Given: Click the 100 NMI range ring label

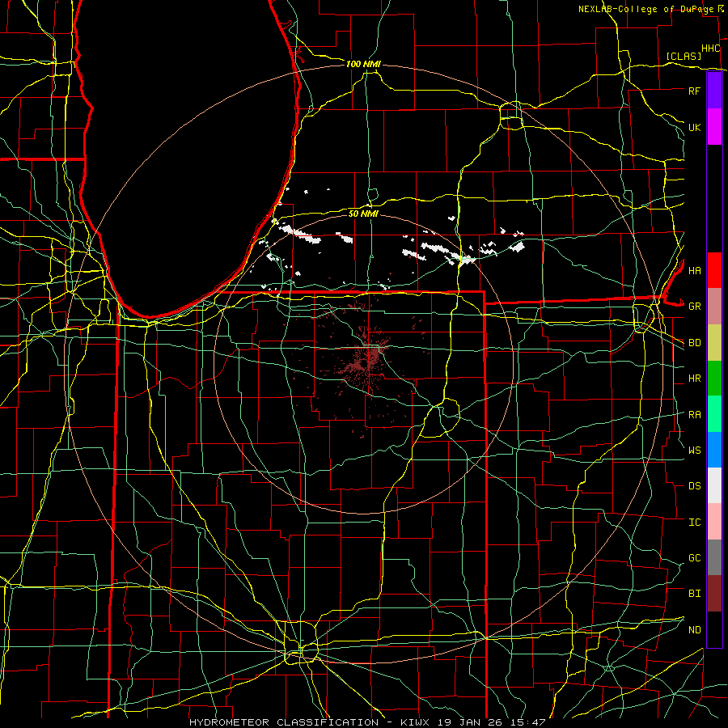Looking at the screenshot, I should [x=363, y=64].
